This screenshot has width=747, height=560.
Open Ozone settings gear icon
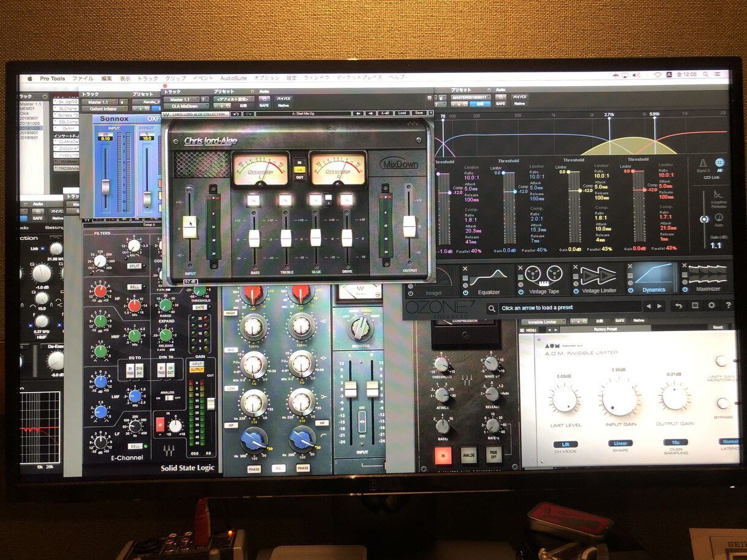pos(711,305)
